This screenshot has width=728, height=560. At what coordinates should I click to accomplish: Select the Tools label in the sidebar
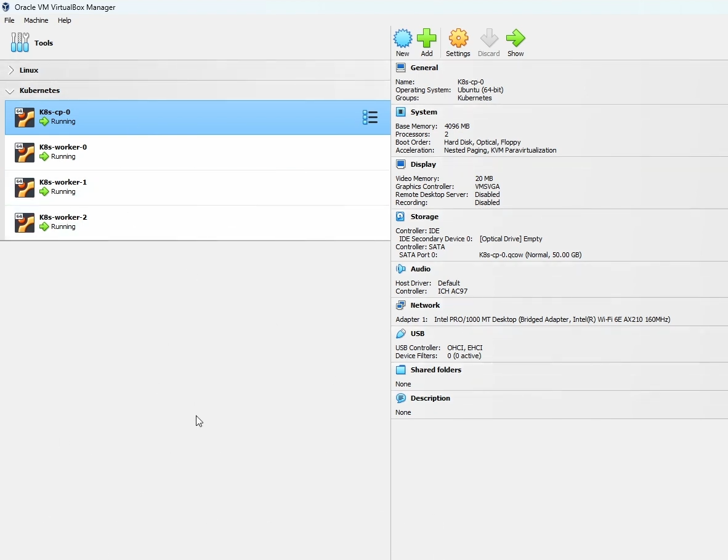[44, 43]
